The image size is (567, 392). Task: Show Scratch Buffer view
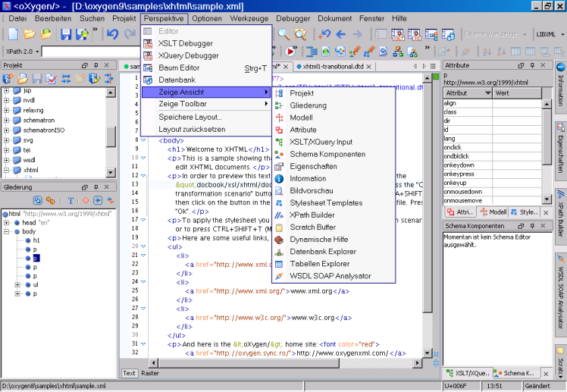click(x=334, y=227)
